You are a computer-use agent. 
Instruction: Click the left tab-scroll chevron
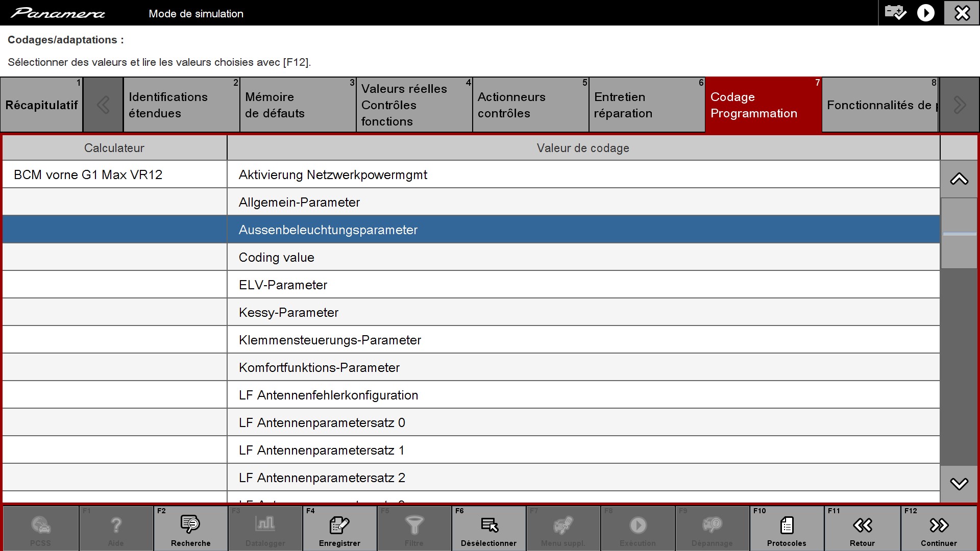pyautogui.click(x=103, y=105)
